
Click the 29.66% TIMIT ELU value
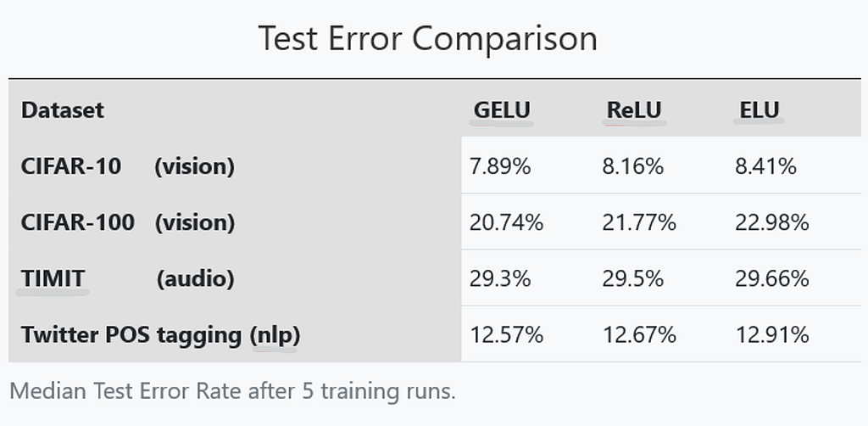click(772, 278)
